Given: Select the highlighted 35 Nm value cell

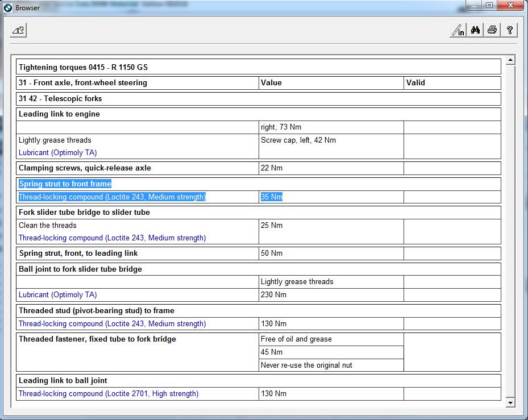Looking at the screenshot, I should click(272, 197).
